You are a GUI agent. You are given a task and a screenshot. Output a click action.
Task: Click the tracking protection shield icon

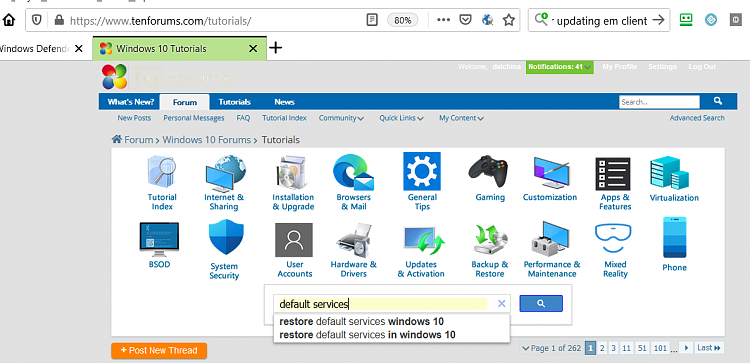37,20
